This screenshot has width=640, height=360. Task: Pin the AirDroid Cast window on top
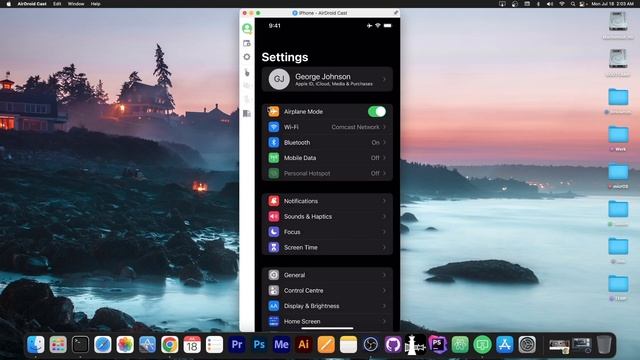point(396,13)
